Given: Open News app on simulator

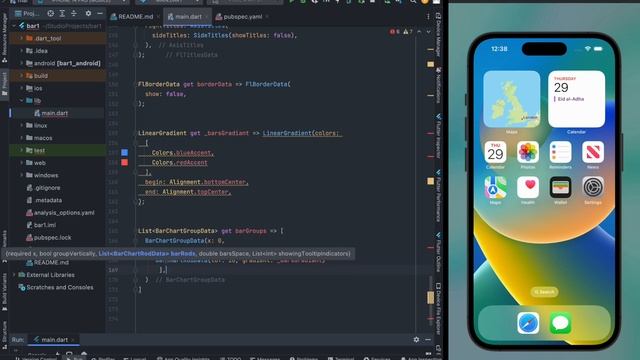Looking at the screenshot, I should 593,152.
